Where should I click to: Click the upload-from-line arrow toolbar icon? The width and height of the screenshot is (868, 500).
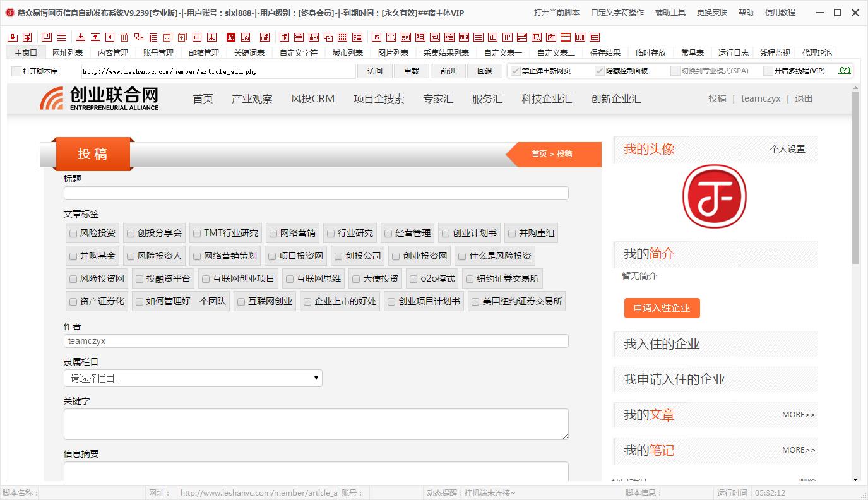tap(95, 37)
